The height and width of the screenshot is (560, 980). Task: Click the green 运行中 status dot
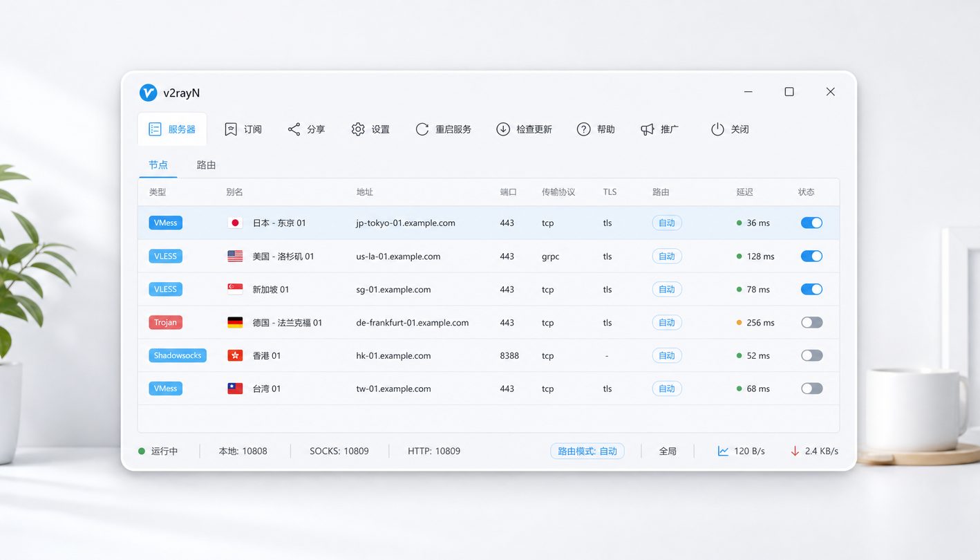point(142,451)
